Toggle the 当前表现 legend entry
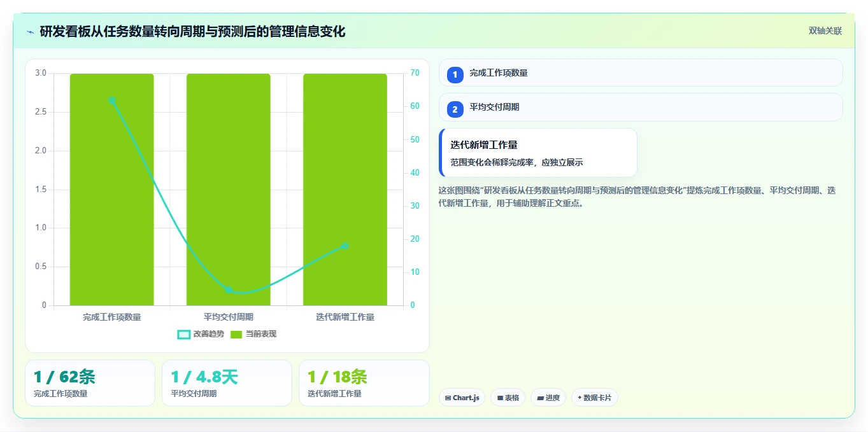The image size is (868, 432). coord(253,334)
